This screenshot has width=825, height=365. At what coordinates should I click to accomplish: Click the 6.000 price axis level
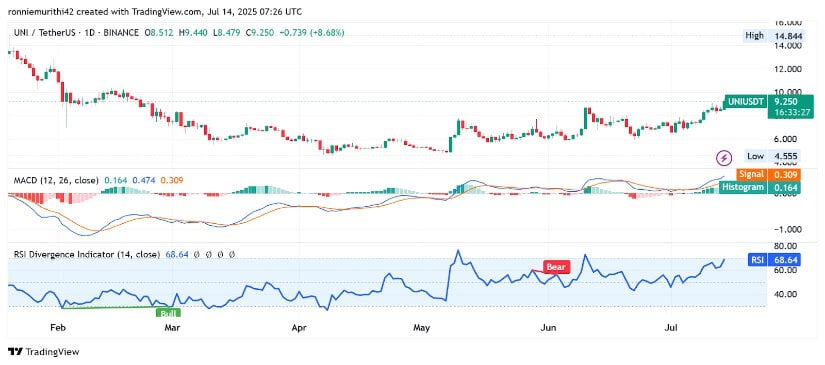coord(787,139)
